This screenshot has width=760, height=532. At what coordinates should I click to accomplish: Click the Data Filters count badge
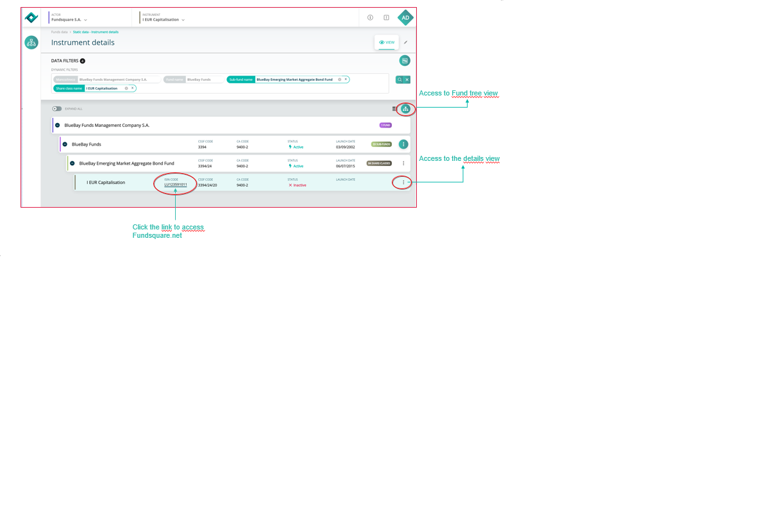(x=82, y=61)
